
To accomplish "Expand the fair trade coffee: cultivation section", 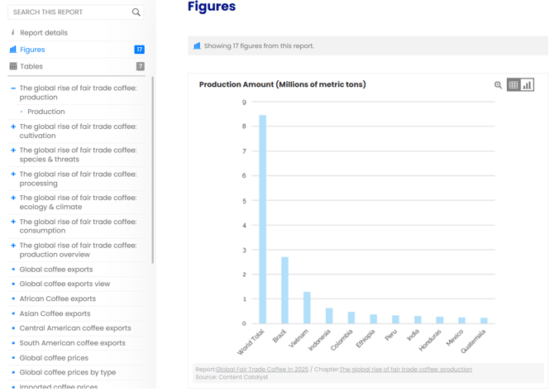I will pyautogui.click(x=12, y=127).
